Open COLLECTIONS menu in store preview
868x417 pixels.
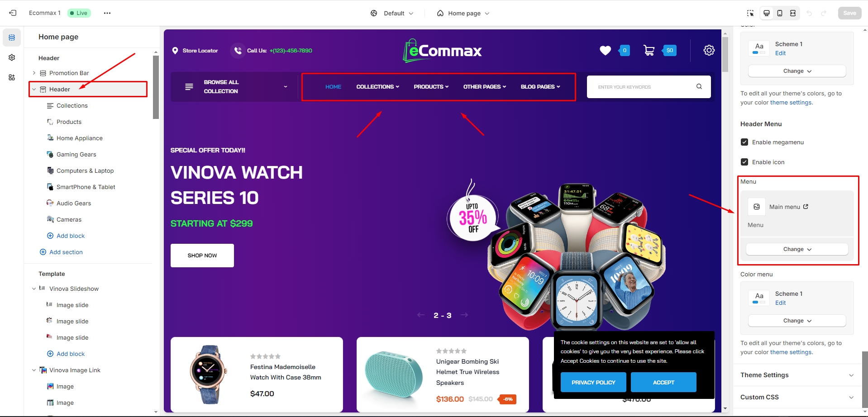pyautogui.click(x=378, y=87)
